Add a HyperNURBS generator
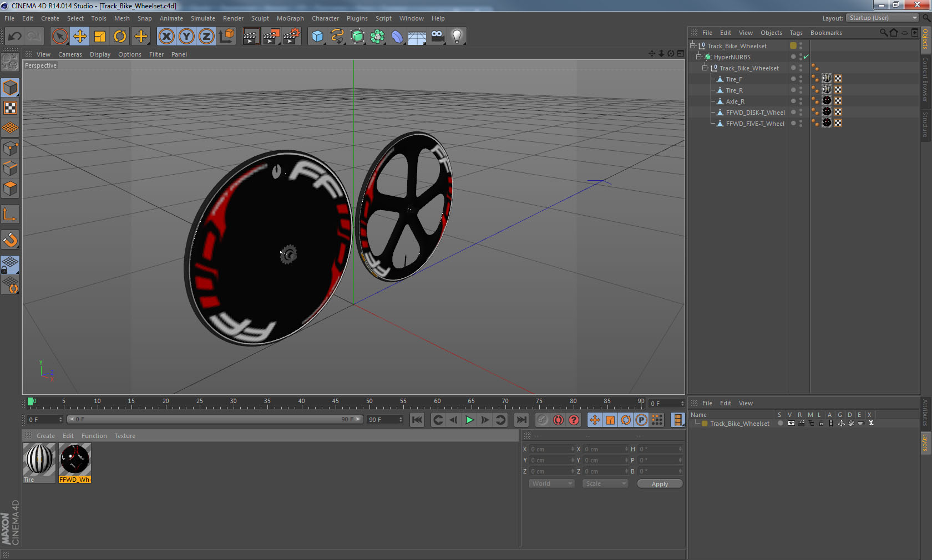 click(358, 37)
